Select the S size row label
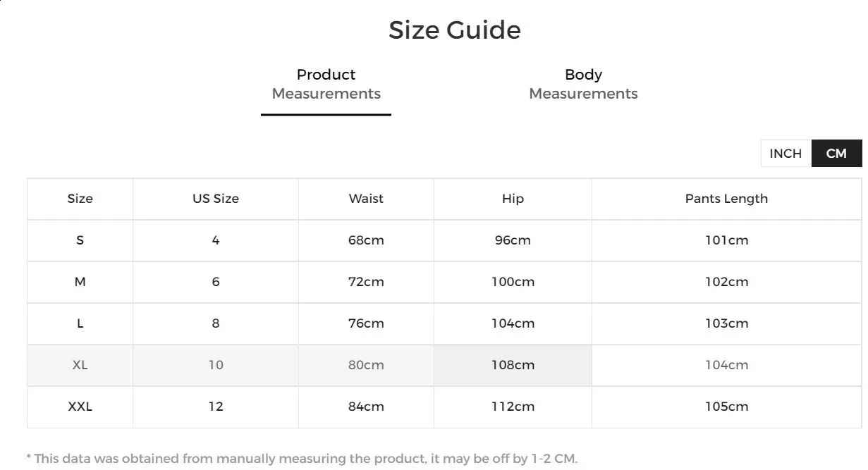The width and height of the screenshot is (868, 470). 80,240
